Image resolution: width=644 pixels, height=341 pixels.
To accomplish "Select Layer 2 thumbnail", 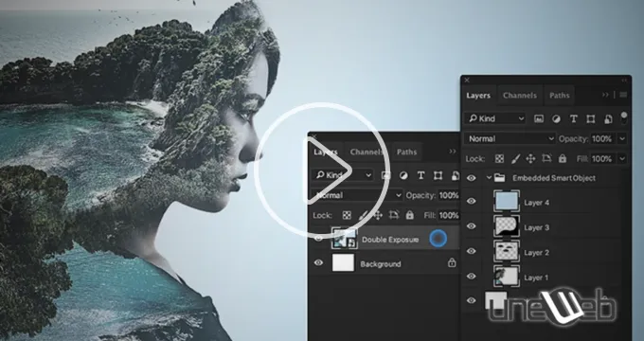I will click(x=507, y=251).
